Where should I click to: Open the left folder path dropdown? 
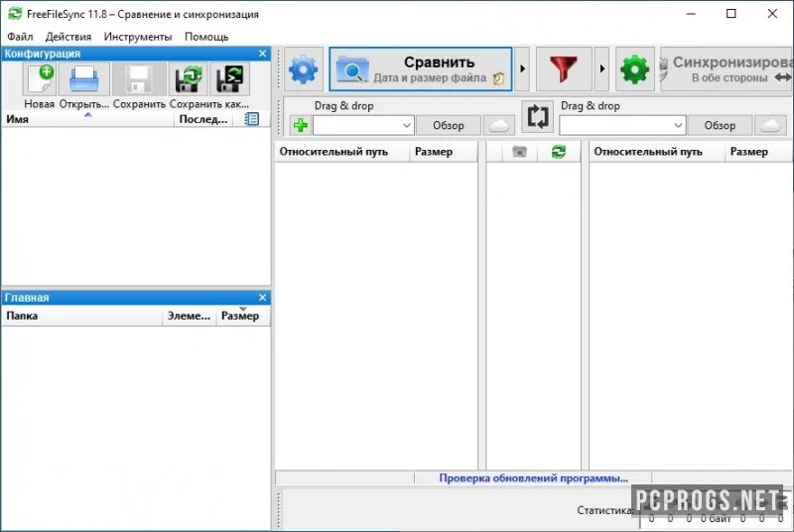click(x=406, y=125)
